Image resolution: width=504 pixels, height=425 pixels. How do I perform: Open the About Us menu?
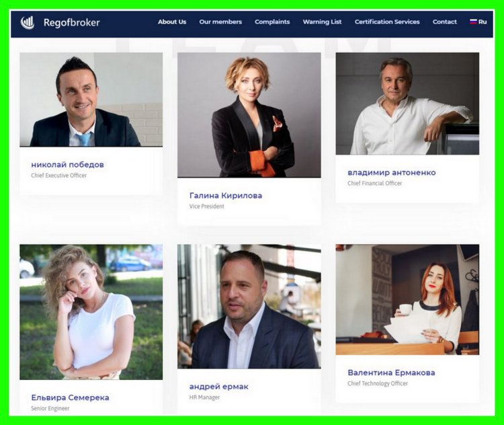[x=172, y=22]
